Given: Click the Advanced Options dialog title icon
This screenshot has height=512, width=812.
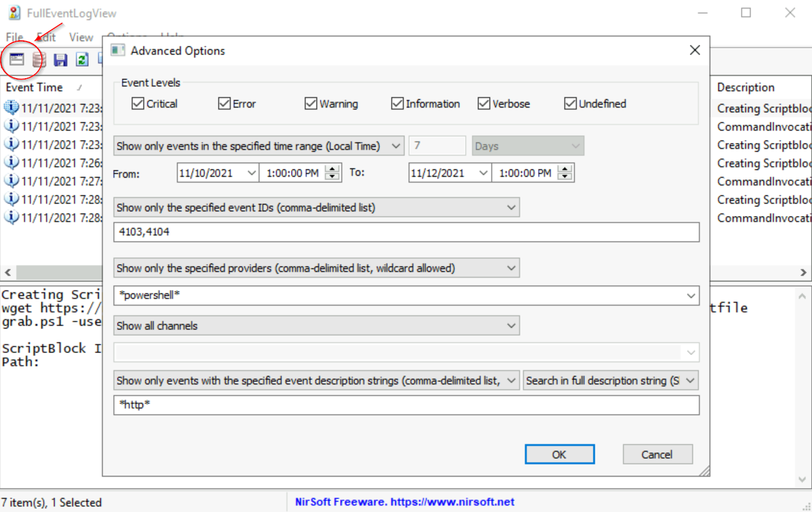Looking at the screenshot, I should point(117,51).
